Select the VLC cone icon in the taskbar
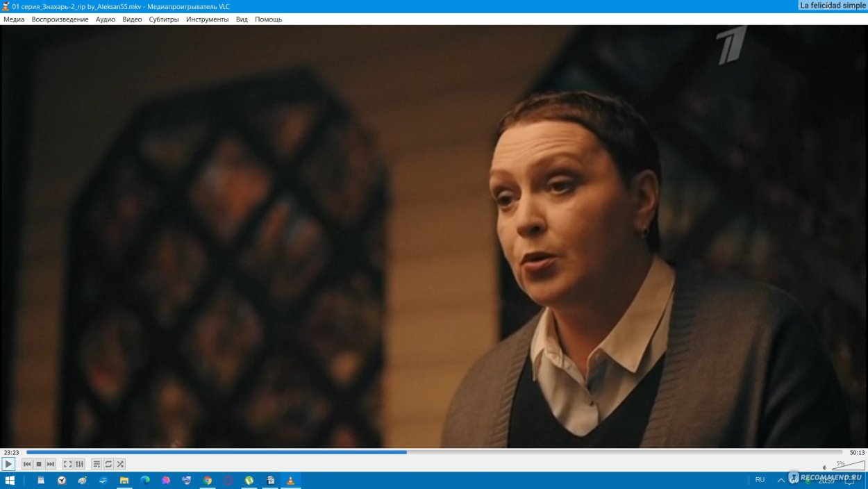 [291, 480]
